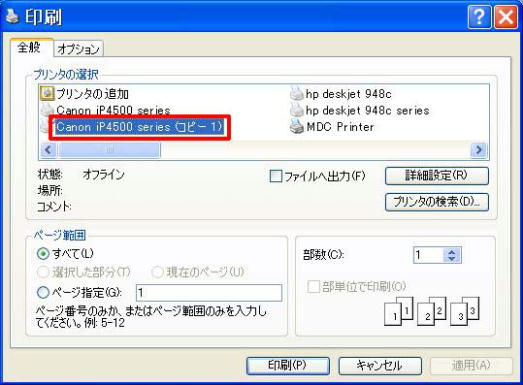Click the MDC Printer icon
Screen dimensions: 523x385
click(x=296, y=127)
